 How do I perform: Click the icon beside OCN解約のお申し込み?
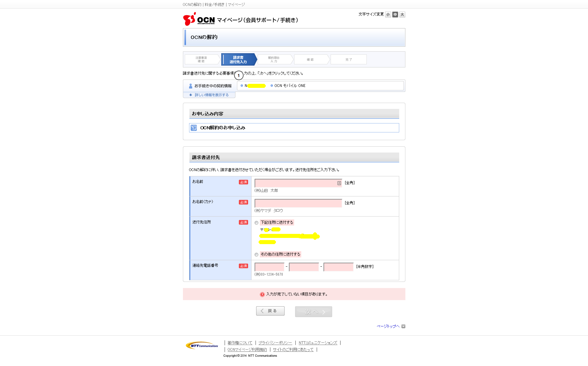(194, 128)
